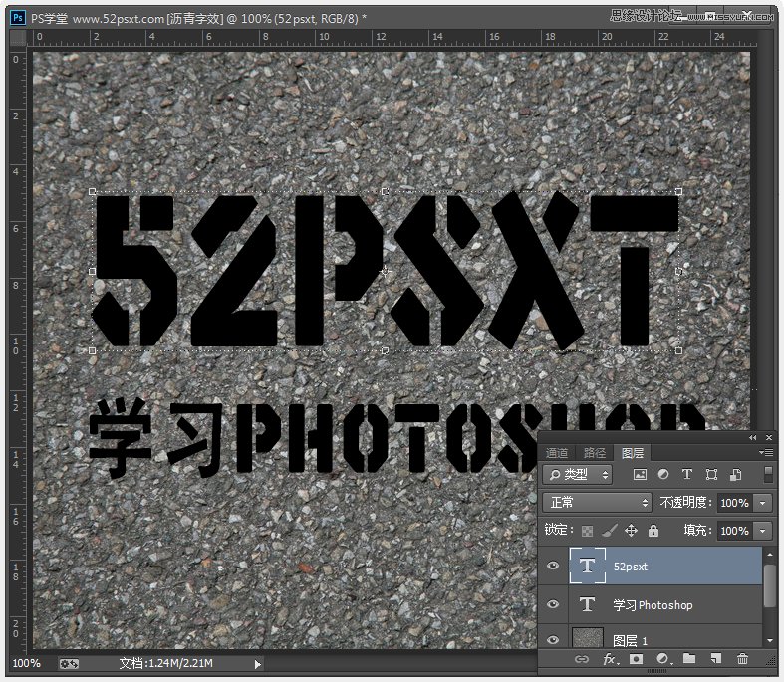784x682 pixels.
Task: Lock layer position move icon
Action: tap(631, 530)
